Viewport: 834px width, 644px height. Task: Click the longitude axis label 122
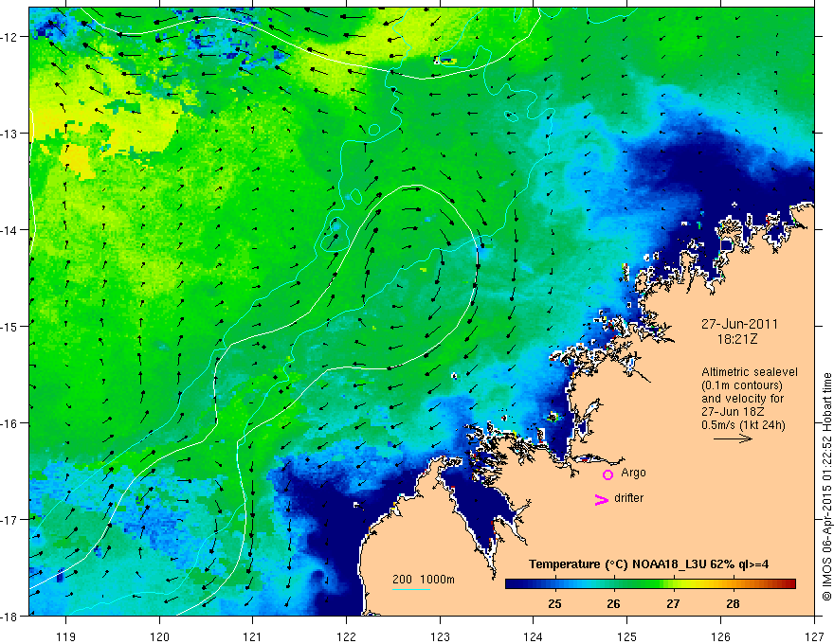point(346,636)
